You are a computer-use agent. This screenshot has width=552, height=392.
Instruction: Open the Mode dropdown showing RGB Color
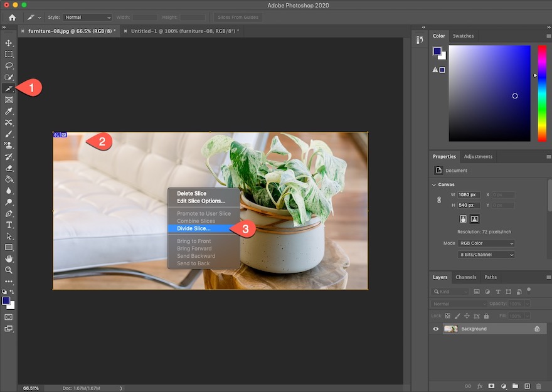(486, 243)
